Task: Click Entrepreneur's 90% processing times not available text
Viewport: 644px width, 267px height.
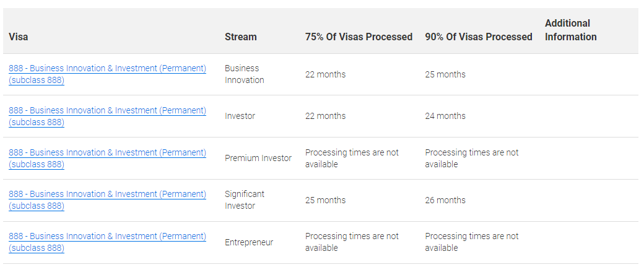Action: click(472, 242)
